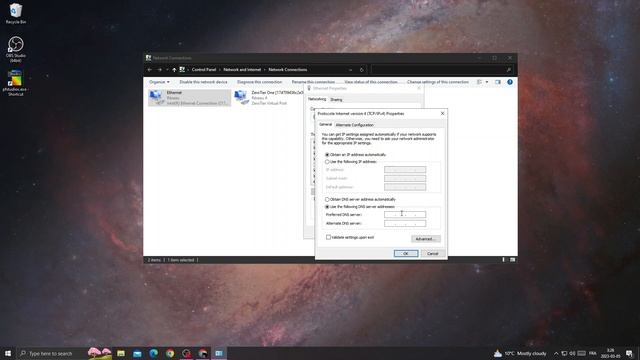Click Disable this network device
640x360 pixels.
pos(203,82)
